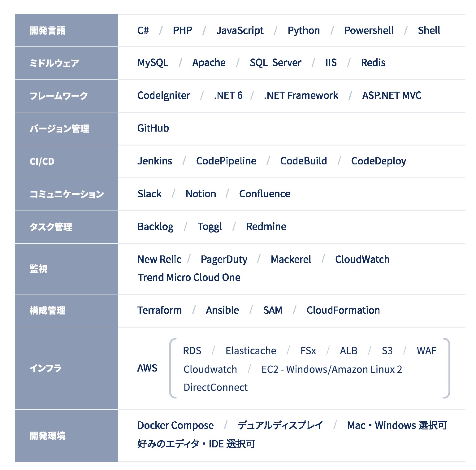
Task: Click 好みのエディタ・IDE 選択可
Action: click(x=196, y=444)
